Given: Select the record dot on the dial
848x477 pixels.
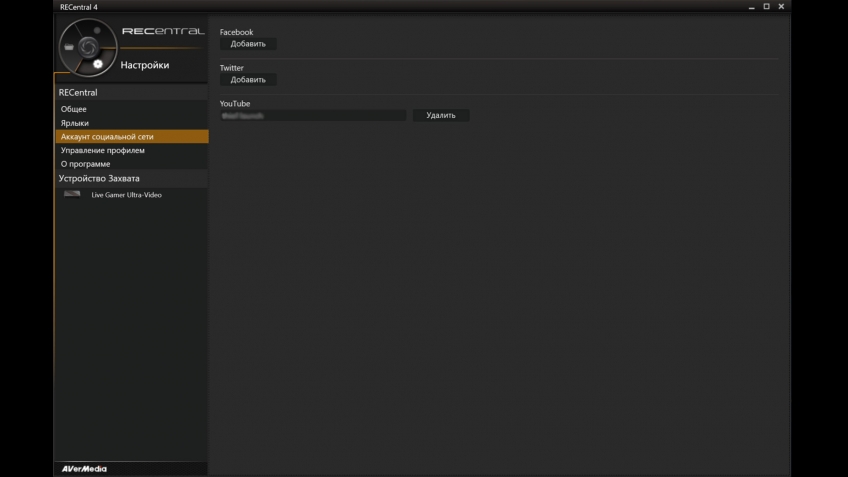Looking at the screenshot, I should (x=97, y=30).
